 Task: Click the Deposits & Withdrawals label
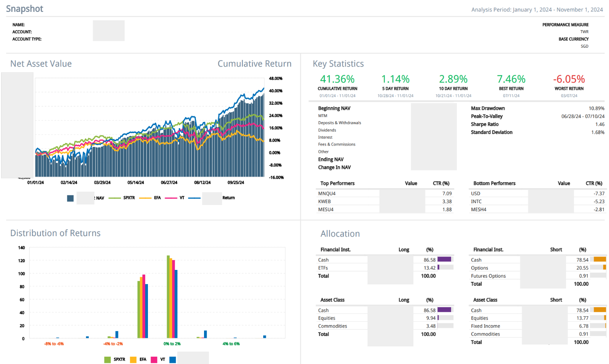click(340, 123)
